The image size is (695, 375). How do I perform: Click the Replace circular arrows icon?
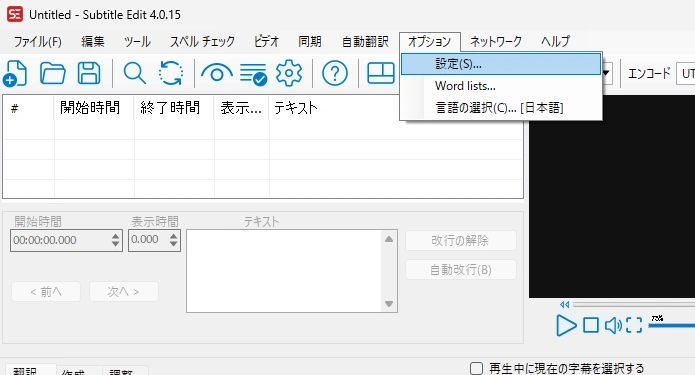171,73
